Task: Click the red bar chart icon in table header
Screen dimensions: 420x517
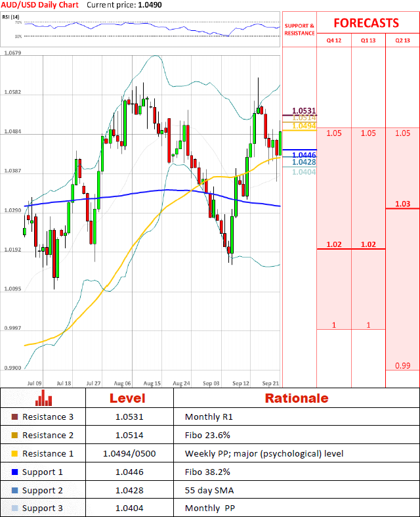Action: click(x=43, y=398)
